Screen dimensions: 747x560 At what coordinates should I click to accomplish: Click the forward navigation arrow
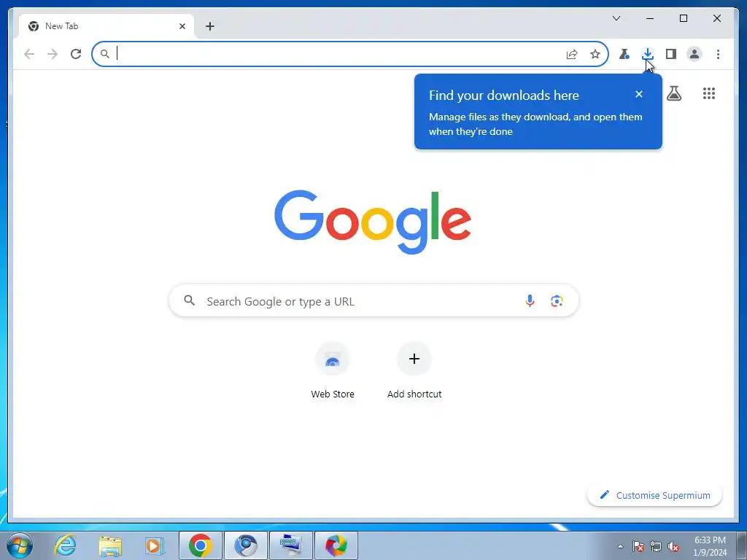[x=53, y=54]
